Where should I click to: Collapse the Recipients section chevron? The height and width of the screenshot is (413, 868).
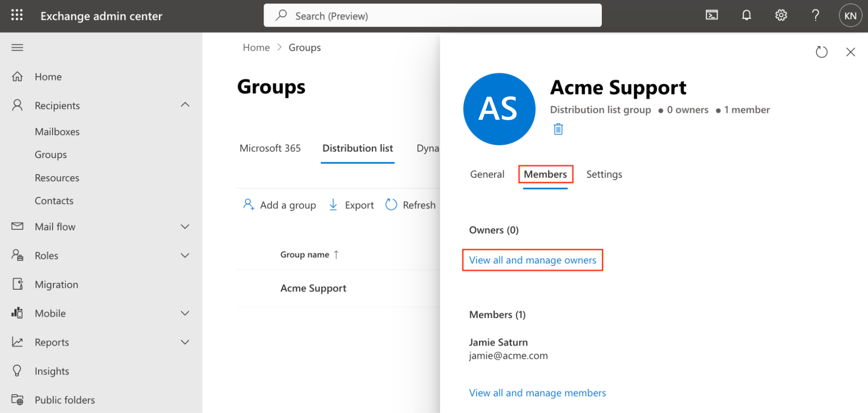coord(185,105)
